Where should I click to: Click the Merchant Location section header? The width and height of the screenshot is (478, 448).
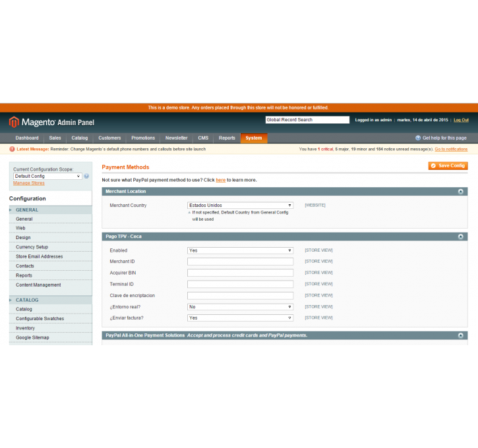pos(284,192)
